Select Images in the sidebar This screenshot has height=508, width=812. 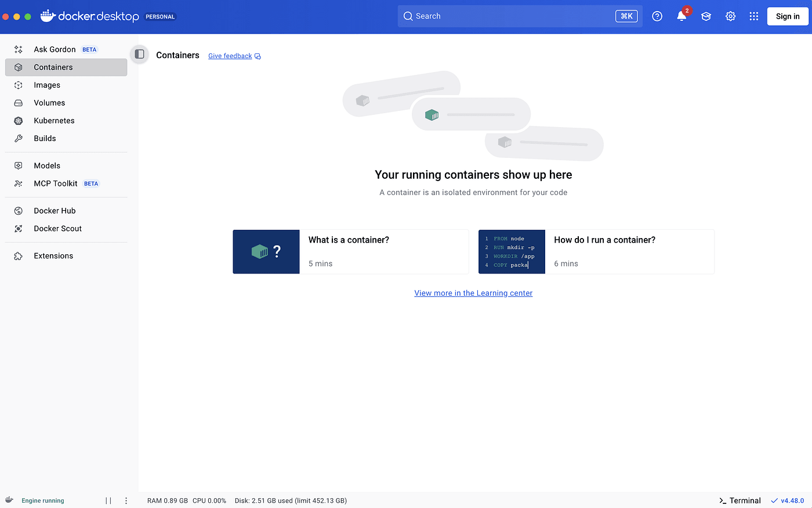click(47, 85)
